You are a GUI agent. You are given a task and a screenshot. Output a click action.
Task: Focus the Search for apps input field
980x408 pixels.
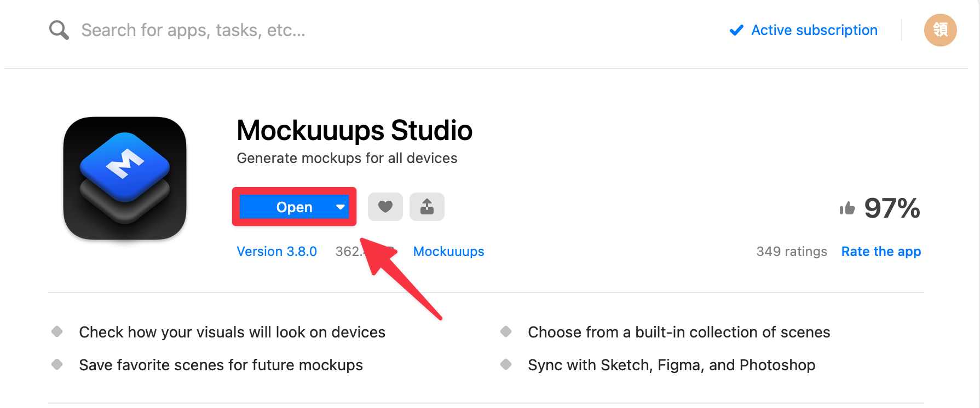(x=193, y=30)
